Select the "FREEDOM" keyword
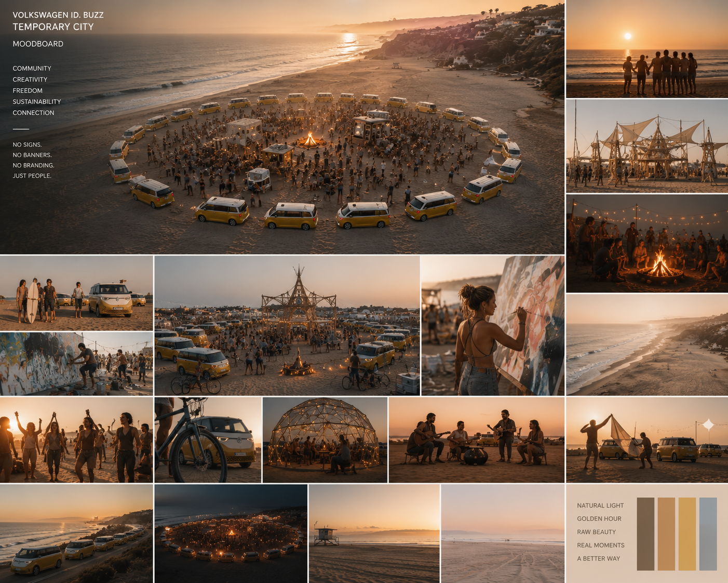 pos(28,90)
